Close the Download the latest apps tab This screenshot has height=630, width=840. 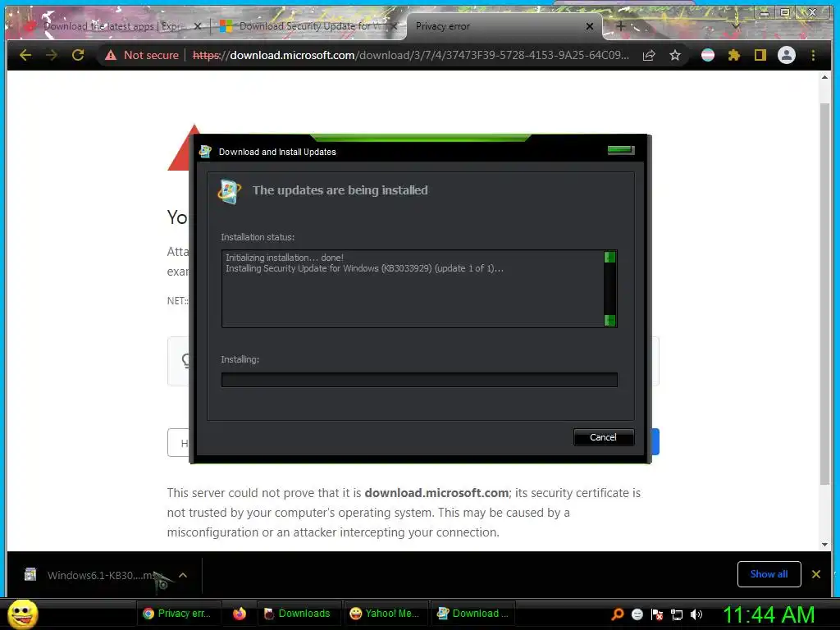tap(198, 26)
